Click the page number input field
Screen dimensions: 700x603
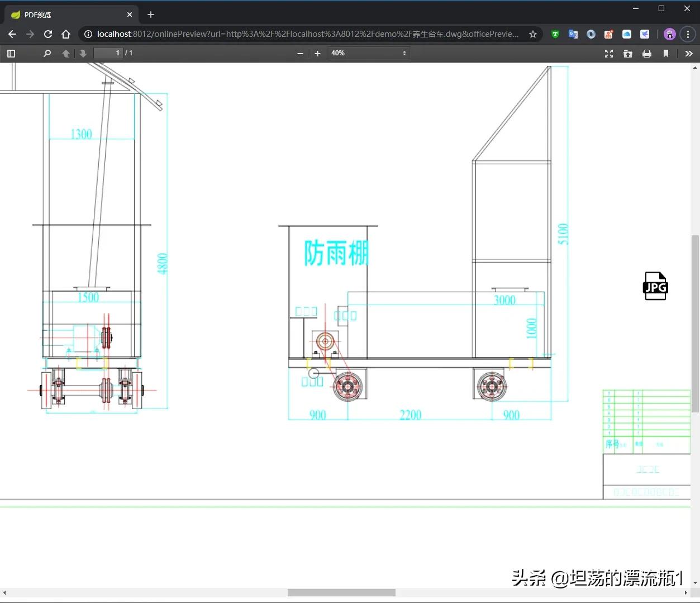pyautogui.click(x=108, y=53)
